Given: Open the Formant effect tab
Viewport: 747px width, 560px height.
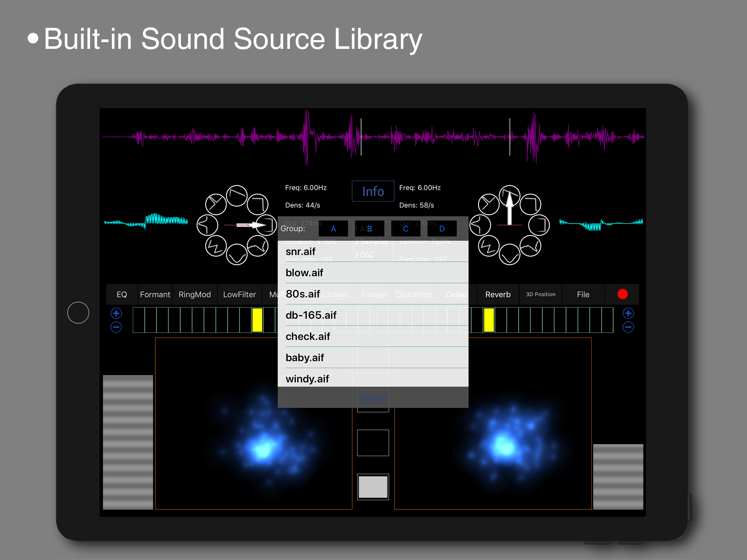Looking at the screenshot, I should [155, 294].
